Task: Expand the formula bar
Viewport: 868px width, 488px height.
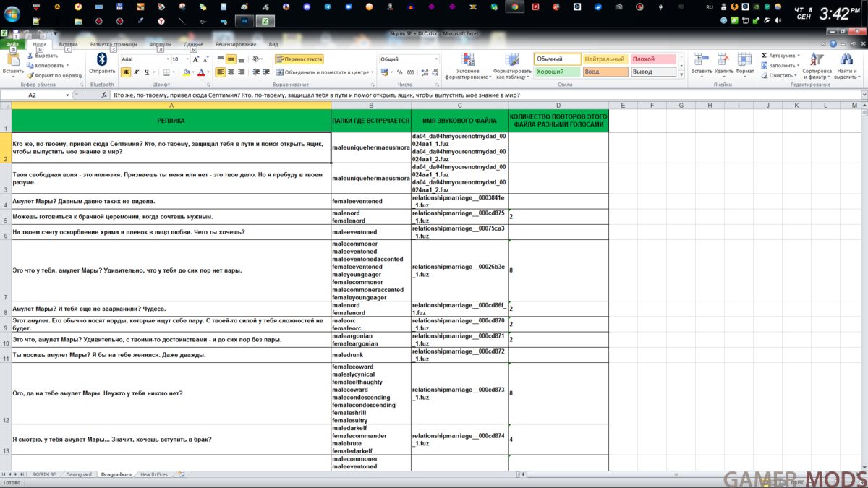Action: point(863,95)
